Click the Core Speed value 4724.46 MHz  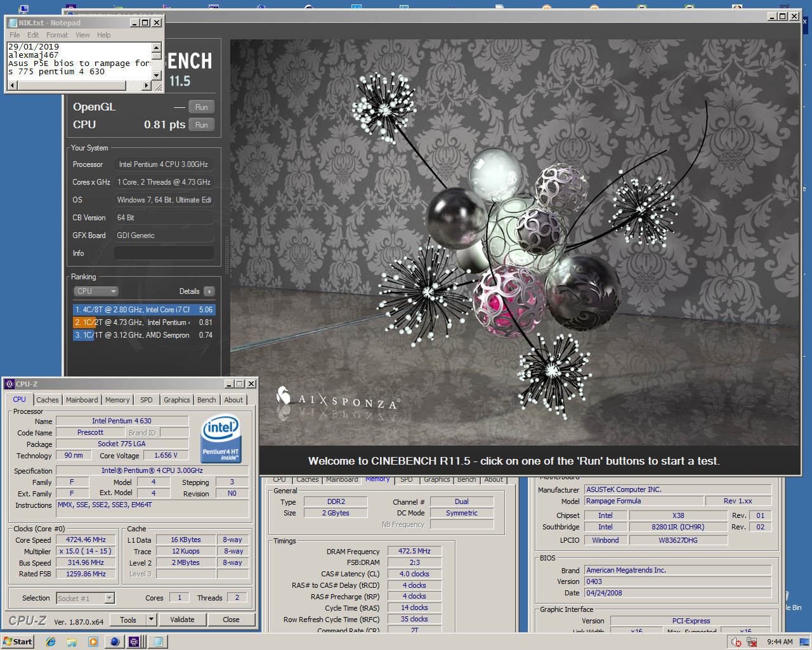click(86, 540)
